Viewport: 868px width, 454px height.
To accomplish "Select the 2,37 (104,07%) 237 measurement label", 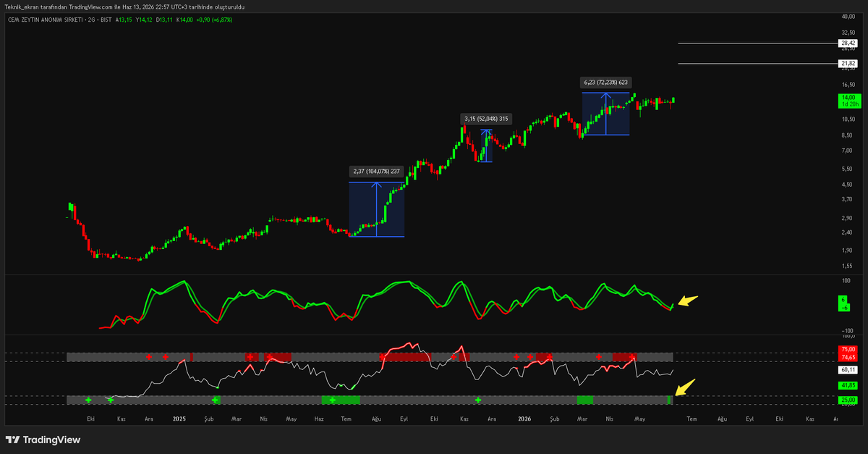I will tap(376, 172).
